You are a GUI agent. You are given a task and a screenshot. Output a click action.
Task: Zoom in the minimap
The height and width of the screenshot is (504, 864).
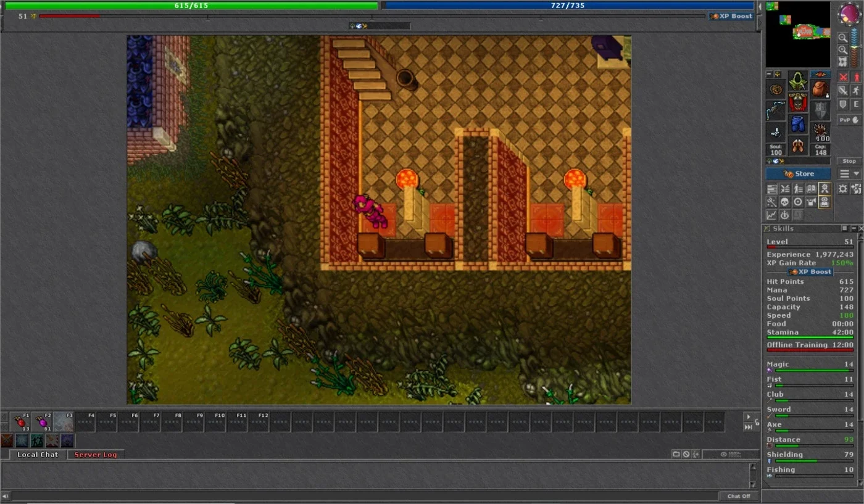(x=843, y=50)
